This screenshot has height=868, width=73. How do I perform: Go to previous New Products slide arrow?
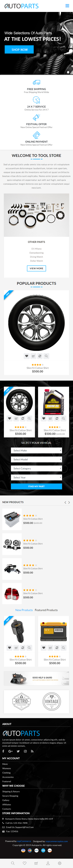tap(65, 502)
